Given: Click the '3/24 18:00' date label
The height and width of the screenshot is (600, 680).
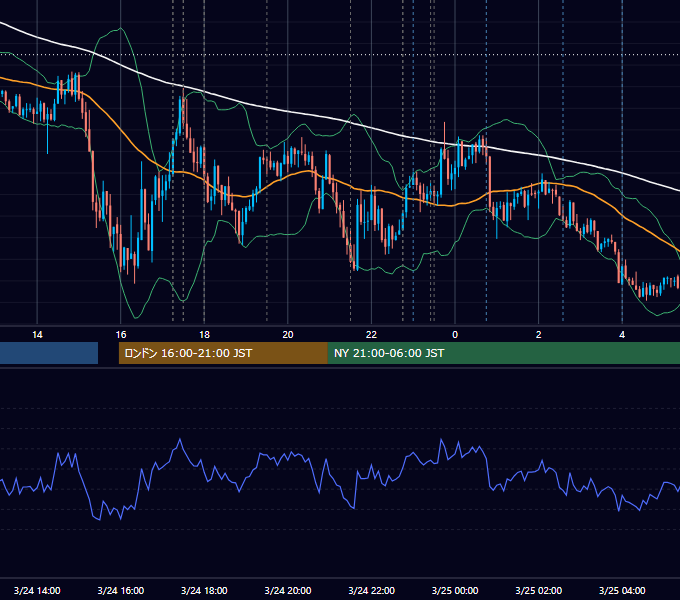Looking at the screenshot, I should 204,590.
